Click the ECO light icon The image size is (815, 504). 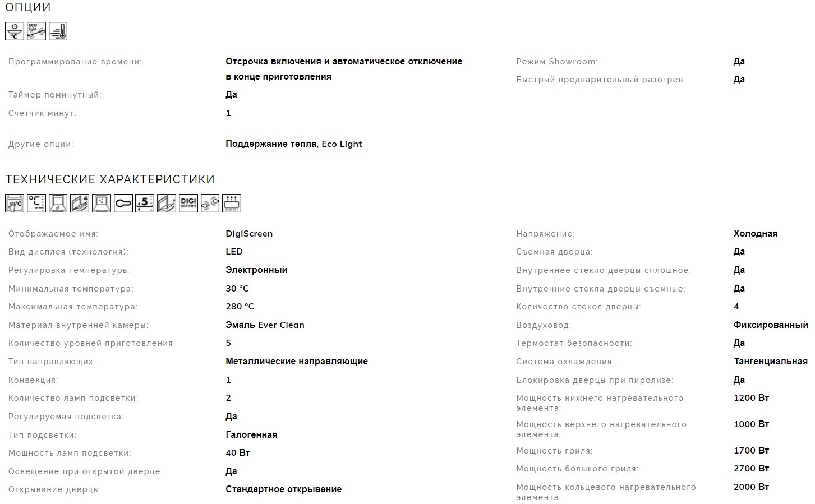click(x=36, y=31)
